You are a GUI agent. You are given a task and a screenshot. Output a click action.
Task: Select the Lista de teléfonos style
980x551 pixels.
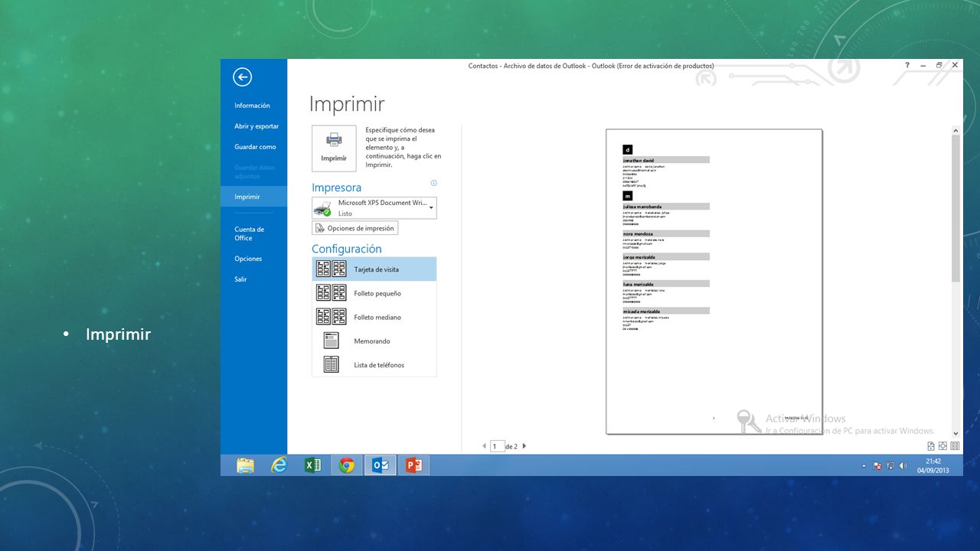pyautogui.click(x=374, y=365)
